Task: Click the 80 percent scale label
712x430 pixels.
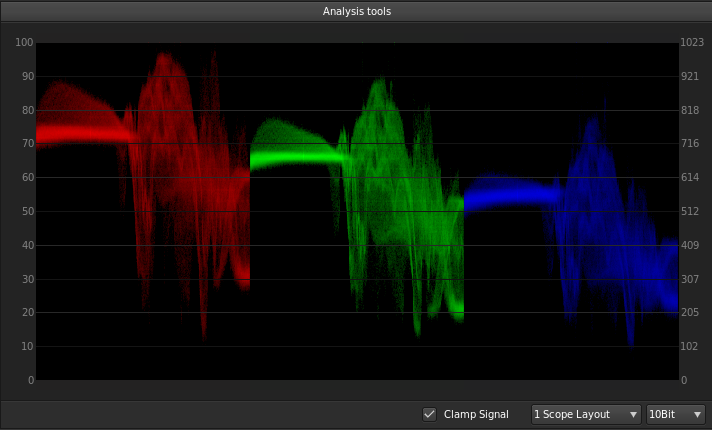Action: [28, 110]
